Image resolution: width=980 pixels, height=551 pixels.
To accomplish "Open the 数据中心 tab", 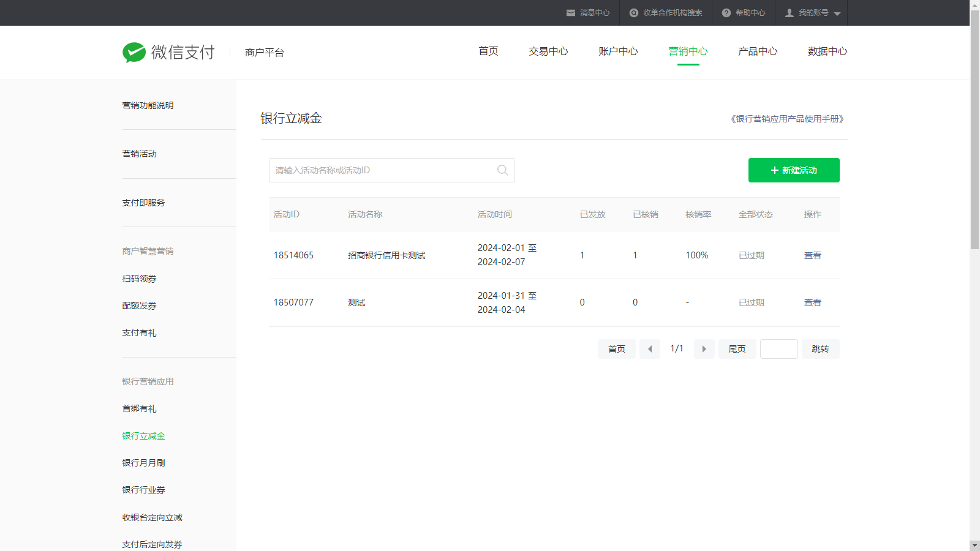I will [827, 51].
